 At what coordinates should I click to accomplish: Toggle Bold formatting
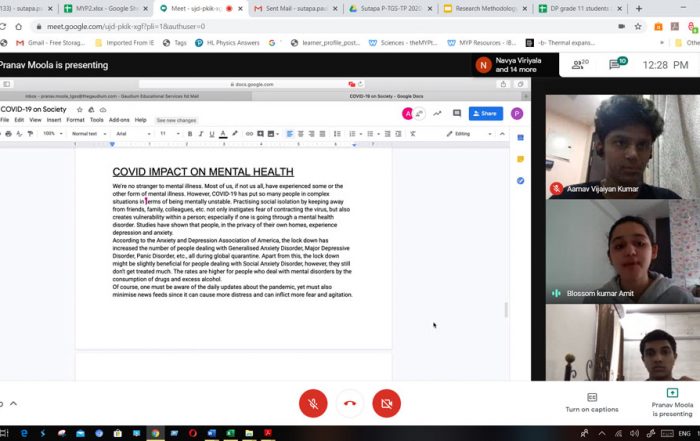pyautogui.click(x=190, y=133)
